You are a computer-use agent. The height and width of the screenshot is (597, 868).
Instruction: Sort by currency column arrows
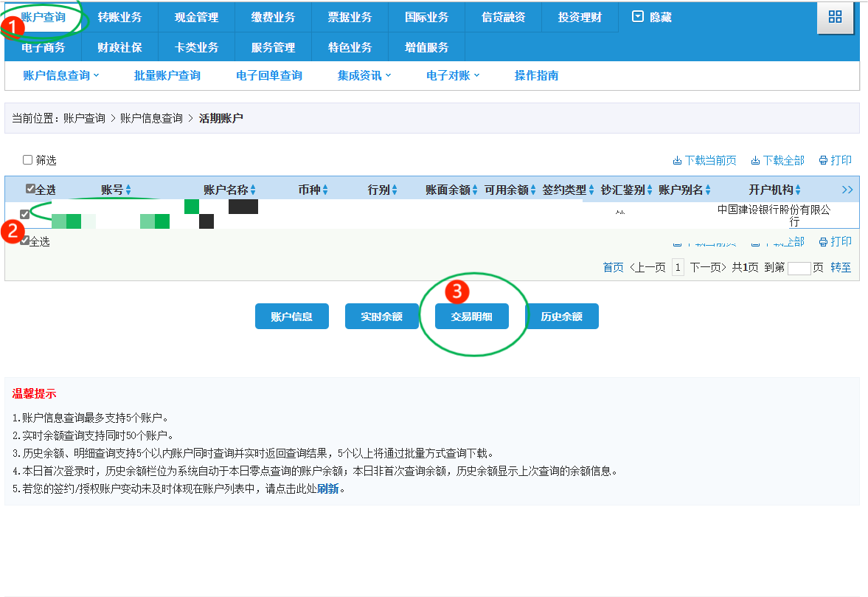(x=325, y=190)
